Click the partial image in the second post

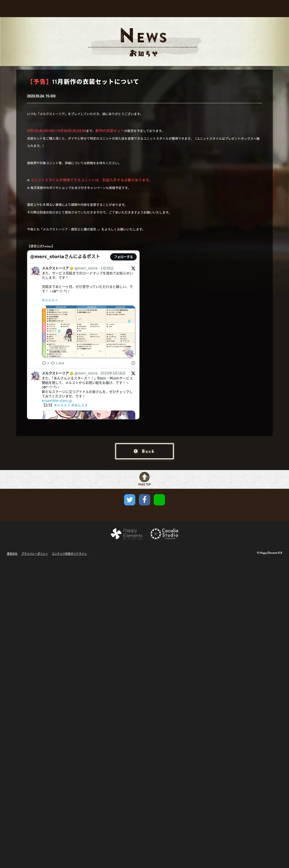pyautogui.click(x=88, y=415)
